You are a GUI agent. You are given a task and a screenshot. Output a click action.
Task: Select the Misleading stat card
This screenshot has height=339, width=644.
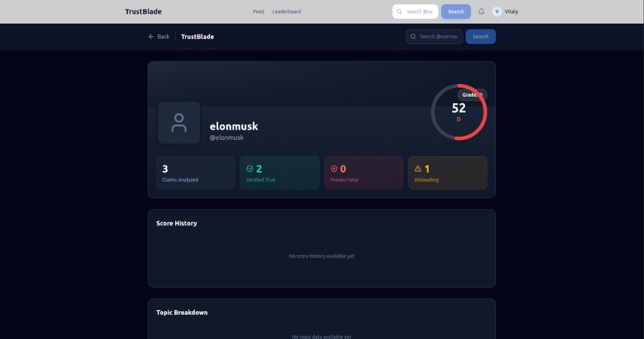pos(447,173)
